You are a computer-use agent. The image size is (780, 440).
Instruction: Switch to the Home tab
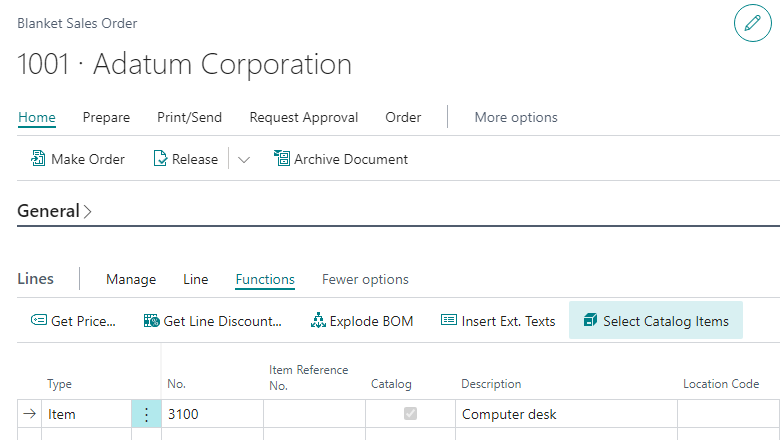pos(37,117)
